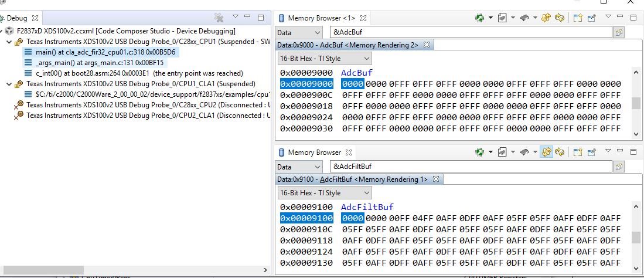The image size is (644, 278).
Task: Open view menu triangle of lower Memory Browser
Action: [x=608, y=151]
